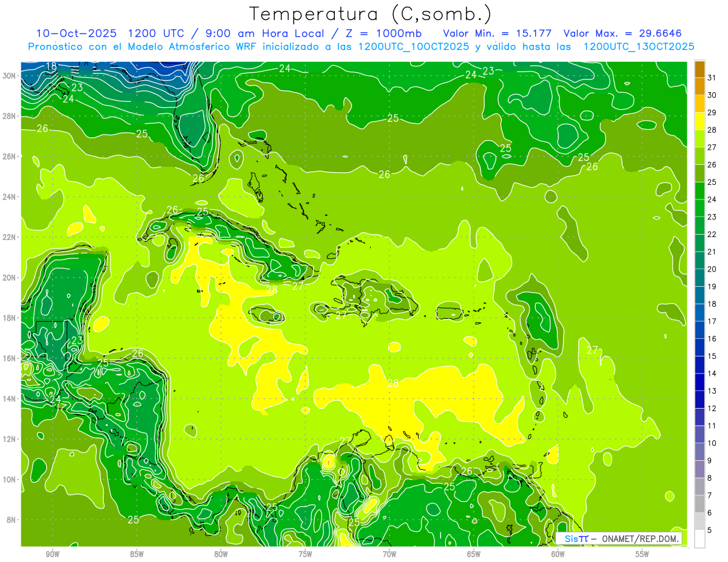Click the '65W' longitude axis label
Viewport: 728px width, 562px height.
click(x=474, y=554)
